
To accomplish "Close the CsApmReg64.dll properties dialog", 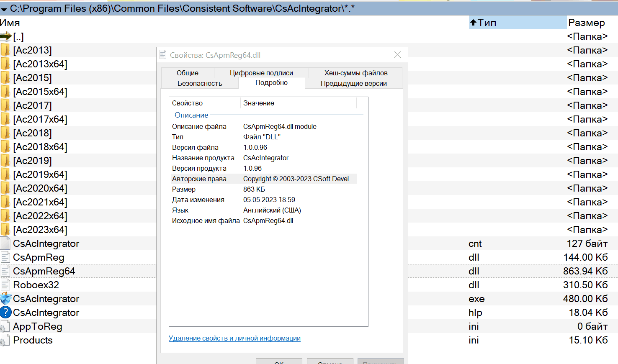I will pos(397,55).
